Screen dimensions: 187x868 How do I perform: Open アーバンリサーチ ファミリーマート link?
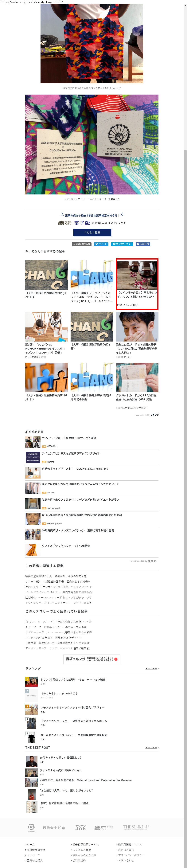coord(57,648)
